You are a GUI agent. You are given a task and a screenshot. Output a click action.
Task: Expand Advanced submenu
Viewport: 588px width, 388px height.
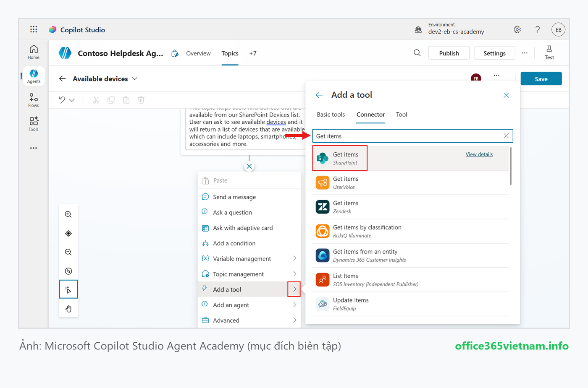tap(294, 320)
